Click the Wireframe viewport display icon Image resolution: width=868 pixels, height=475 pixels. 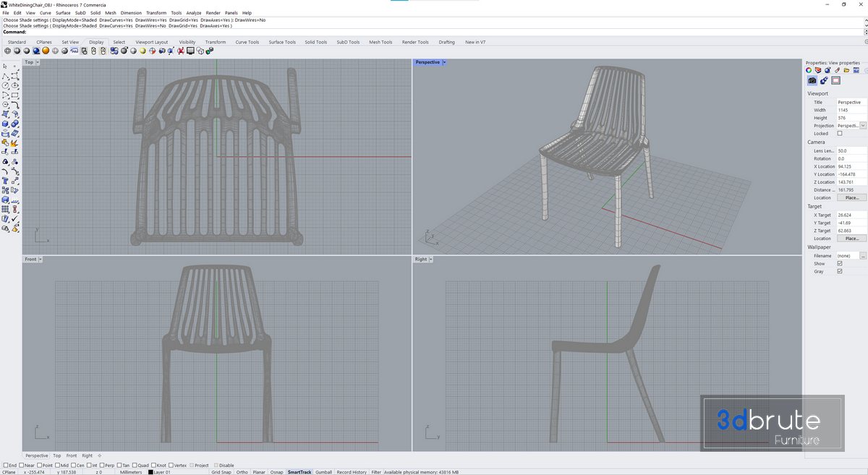click(8, 51)
